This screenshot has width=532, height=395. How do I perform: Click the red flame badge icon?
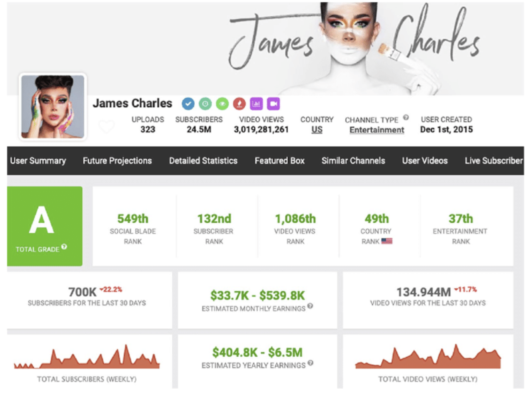pos(239,104)
